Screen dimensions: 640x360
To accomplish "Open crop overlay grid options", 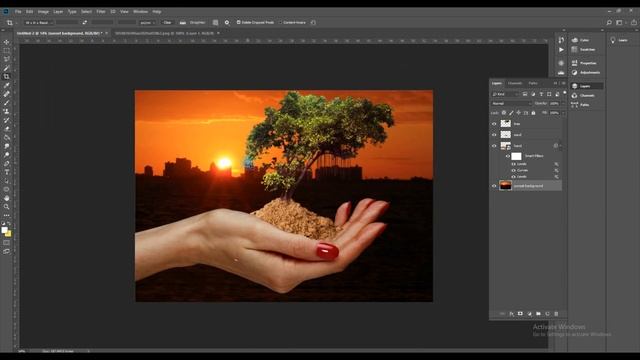I will 216,22.
